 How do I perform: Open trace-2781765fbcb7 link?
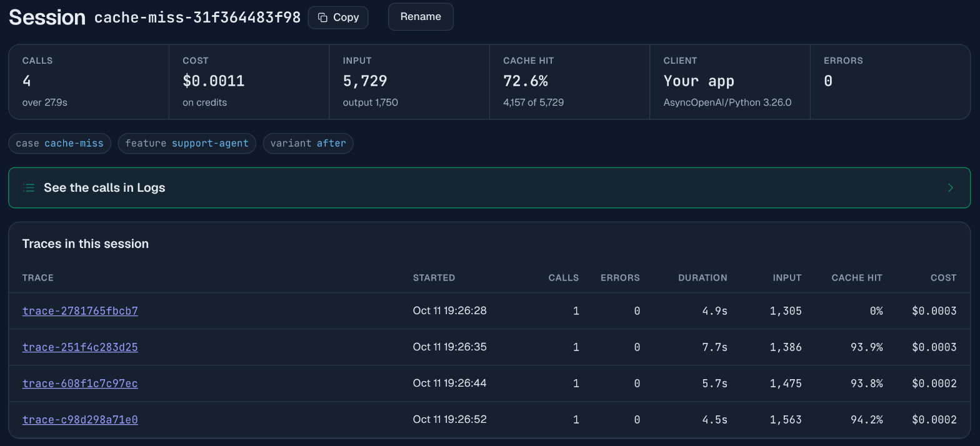[x=80, y=311]
